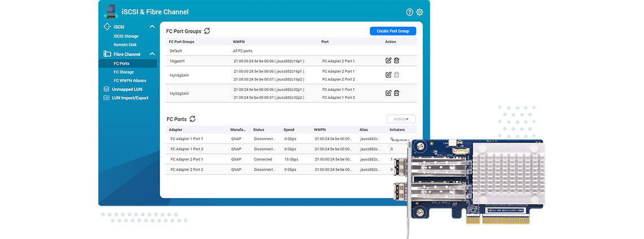644x239 pixels.
Task: Edit the 16gport1 port group
Action: (x=388, y=60)
